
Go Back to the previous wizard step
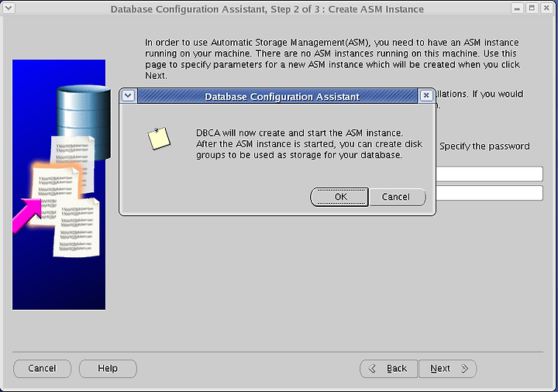coord(388,369)
